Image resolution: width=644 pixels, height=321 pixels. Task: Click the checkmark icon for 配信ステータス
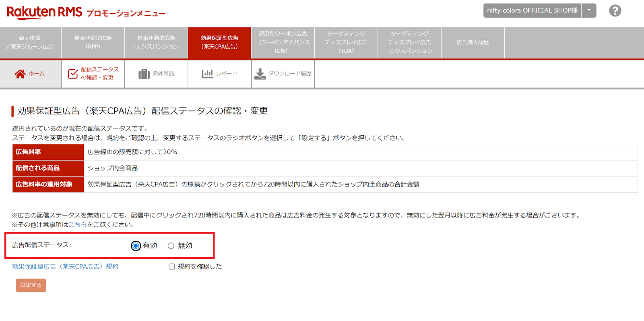(x=73, y=74)
